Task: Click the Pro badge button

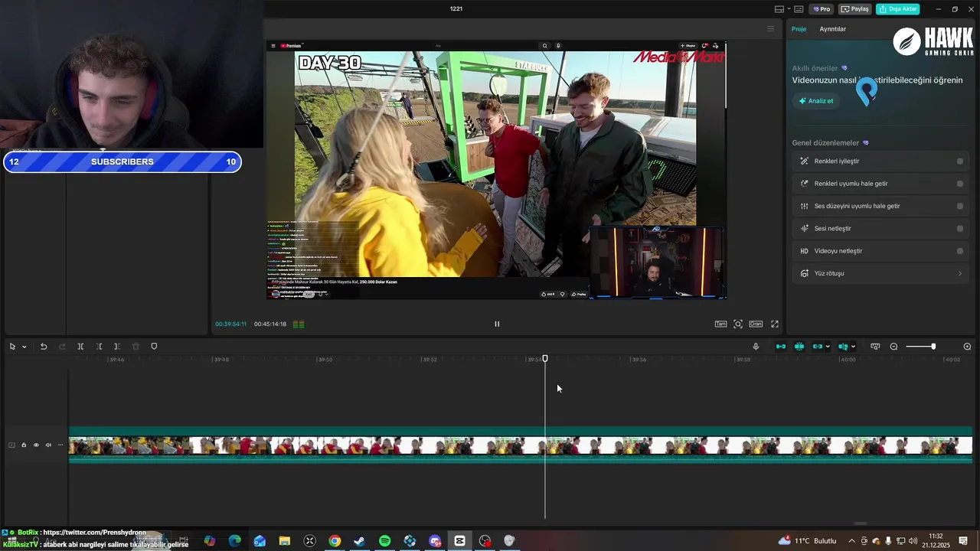Action: [822, 9]
